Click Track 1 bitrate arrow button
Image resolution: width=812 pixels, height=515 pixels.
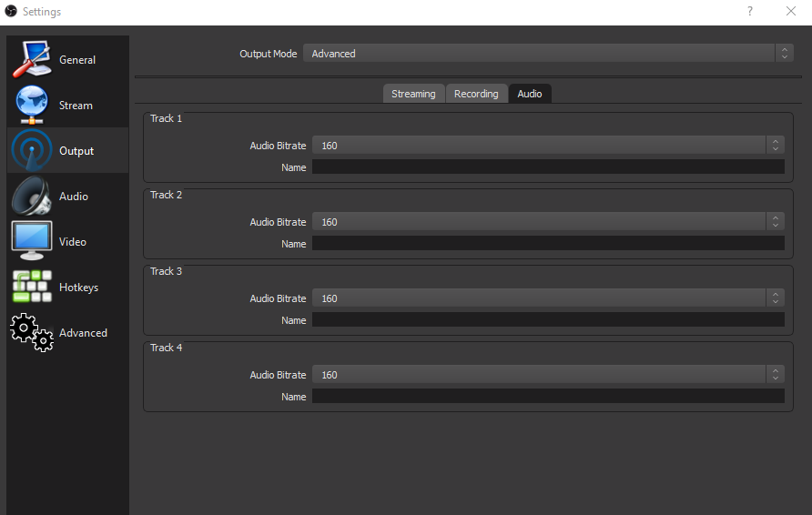[776, 146]
